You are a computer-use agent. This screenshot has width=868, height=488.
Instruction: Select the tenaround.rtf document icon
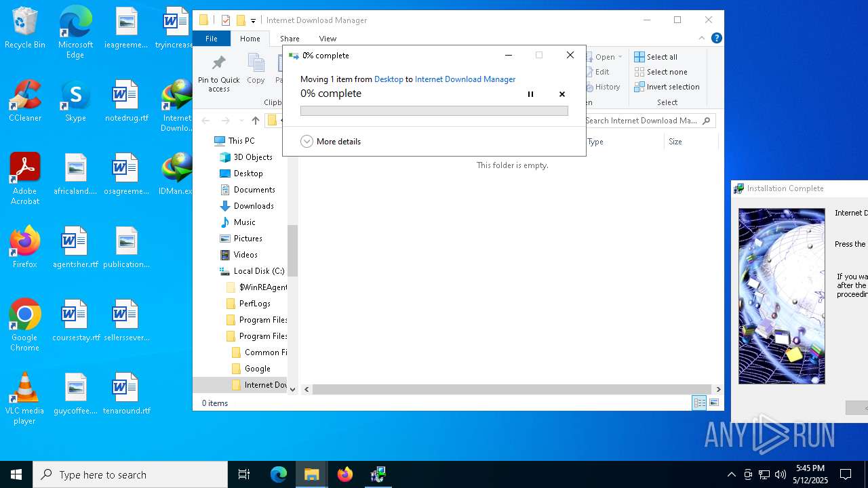coord(126,394)
